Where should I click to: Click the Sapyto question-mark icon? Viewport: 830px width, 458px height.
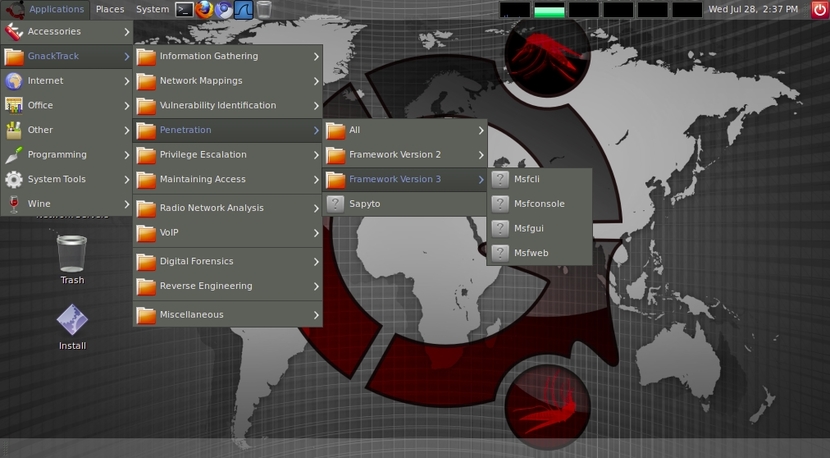335,204
